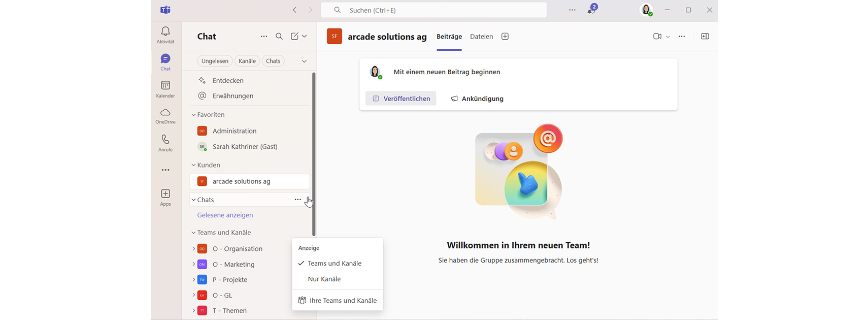Image resolution: width=868 pixels, height=320 pixels.
Task: Open notifications icon with badge 2
Action: 592,9
